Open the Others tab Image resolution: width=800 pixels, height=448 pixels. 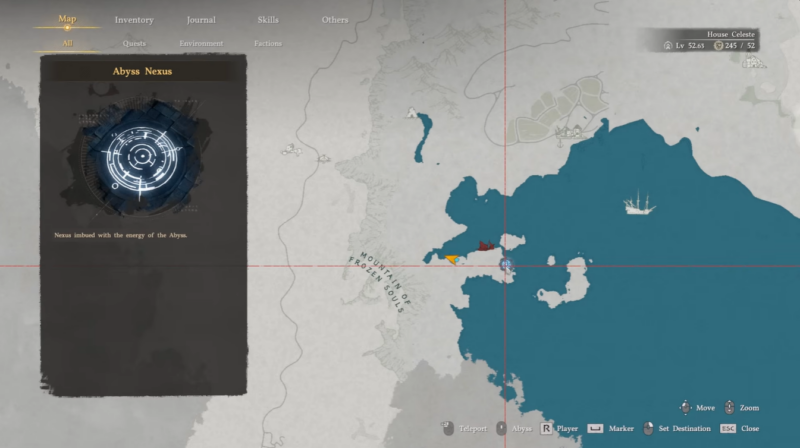[335, 20]
